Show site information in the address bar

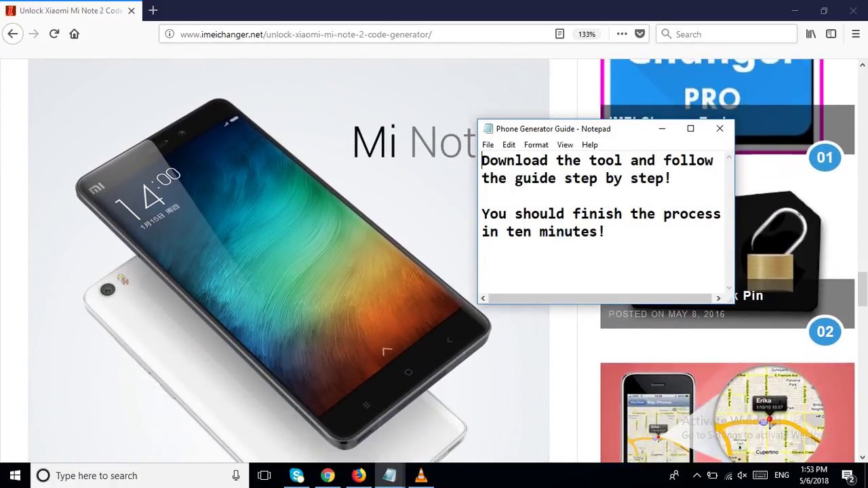point(170,34)
